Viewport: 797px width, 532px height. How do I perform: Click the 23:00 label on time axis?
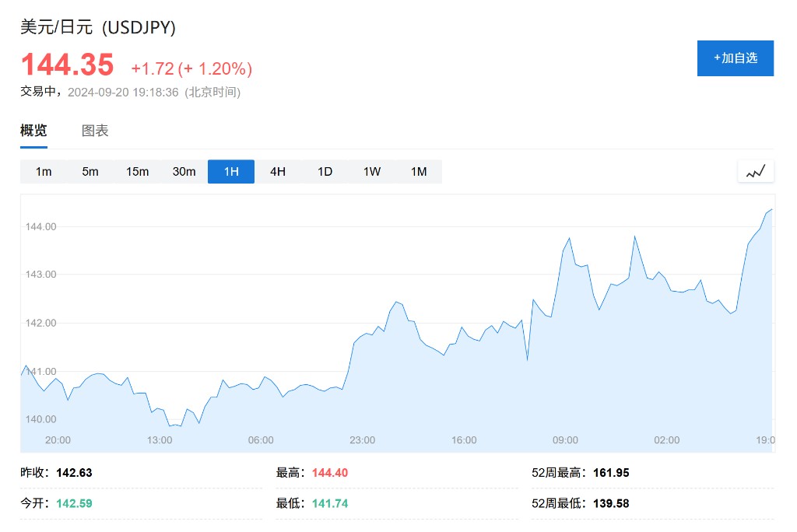pyautogui.click(x=362, y=440)
